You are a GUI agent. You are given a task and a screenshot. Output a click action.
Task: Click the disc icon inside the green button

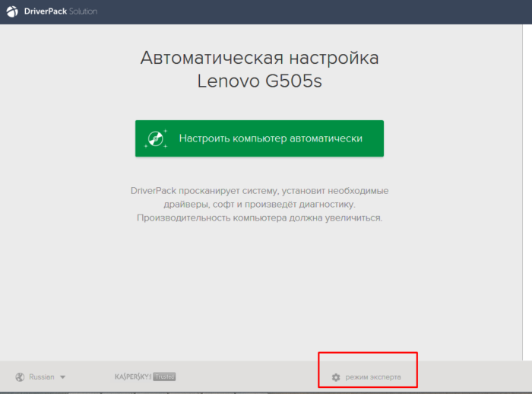pyautogui.click(x=156, y=138)
